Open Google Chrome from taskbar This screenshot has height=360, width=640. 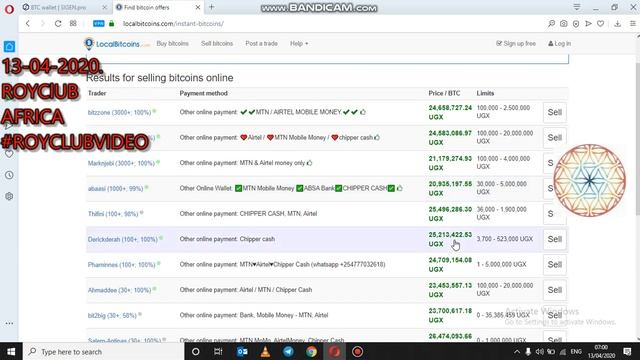(x=311, y=351)
